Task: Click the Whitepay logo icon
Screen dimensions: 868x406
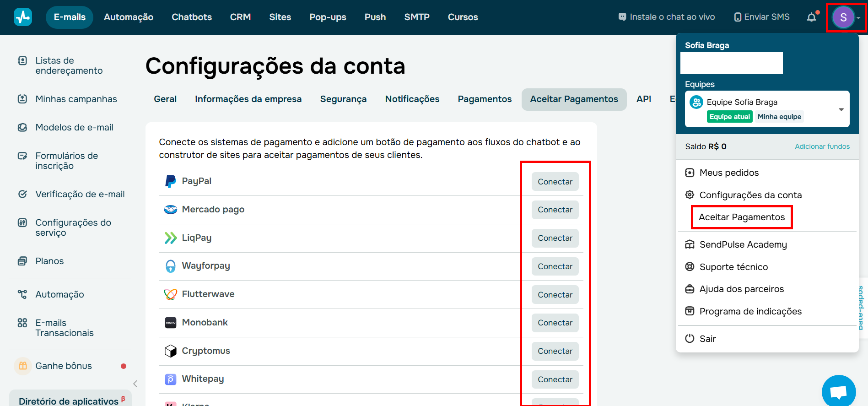Action: pos(171,379)
